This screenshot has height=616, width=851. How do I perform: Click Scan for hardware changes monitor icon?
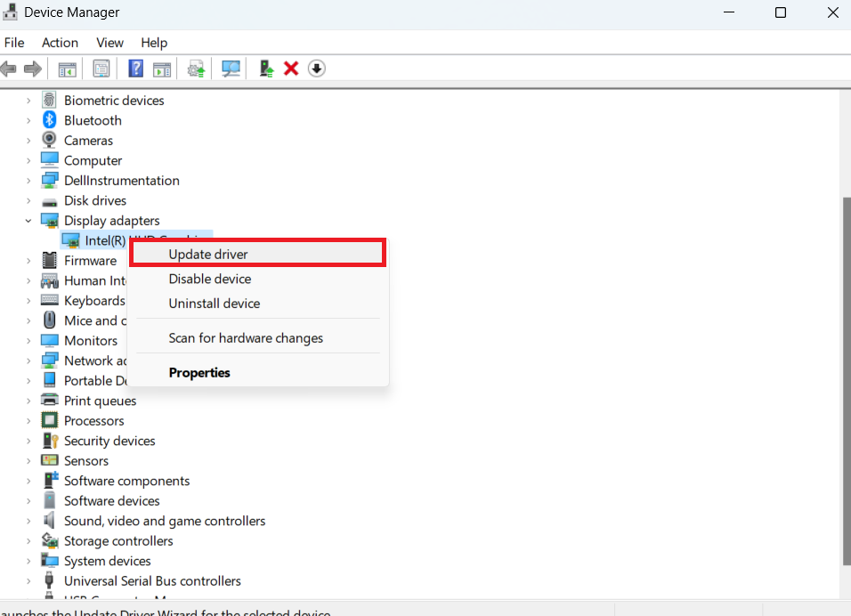point(231,69)
